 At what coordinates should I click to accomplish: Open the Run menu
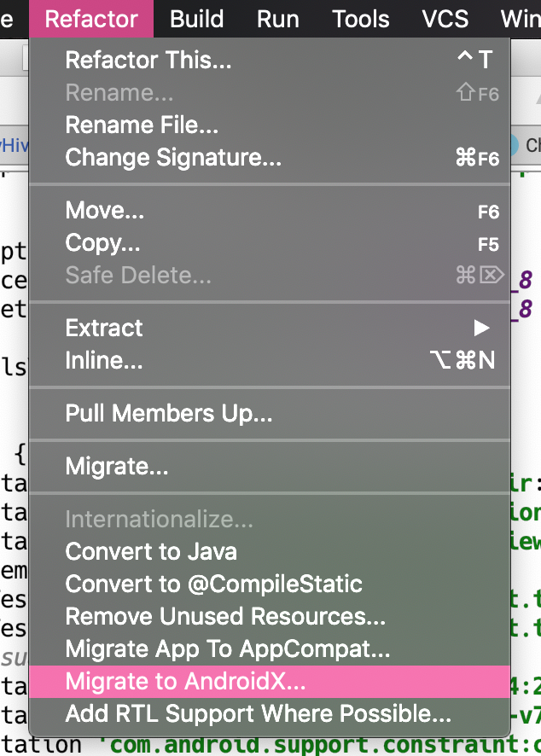[x=278, y=19]
